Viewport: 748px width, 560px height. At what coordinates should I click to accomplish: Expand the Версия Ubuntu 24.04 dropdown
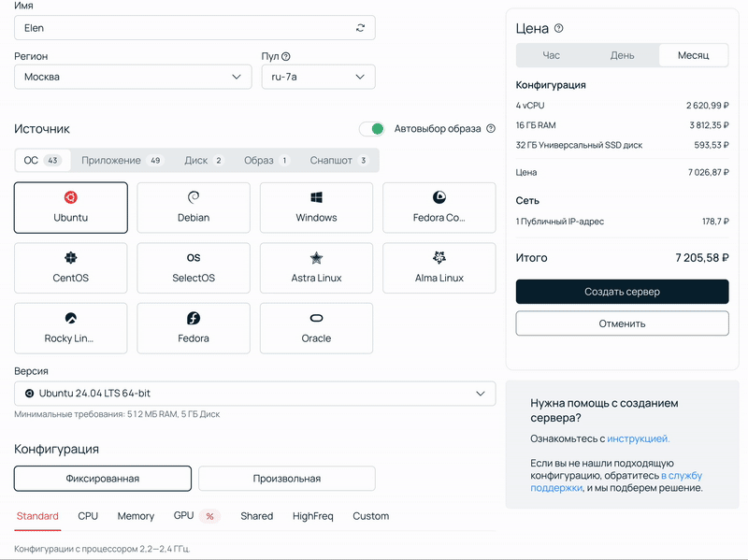pos(254,394)
